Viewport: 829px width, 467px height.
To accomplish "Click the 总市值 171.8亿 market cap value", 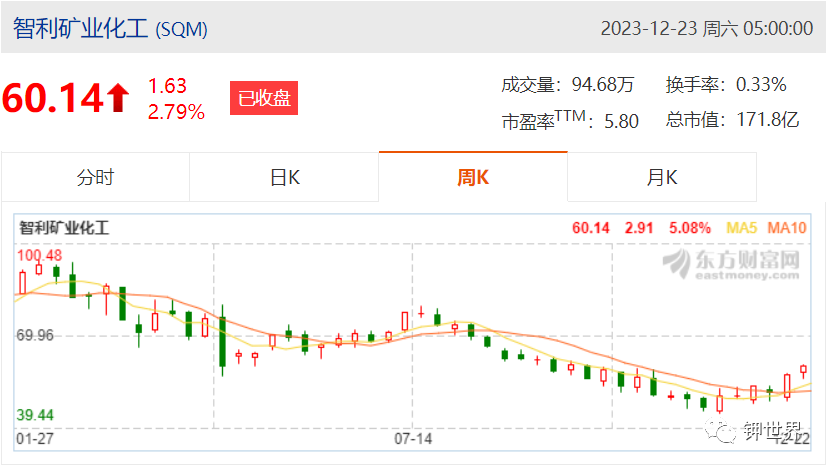I will click(x=768, y=120).
